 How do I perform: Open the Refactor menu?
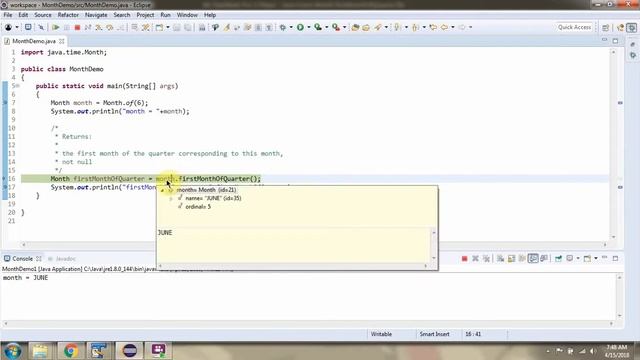tap(68, 15)
